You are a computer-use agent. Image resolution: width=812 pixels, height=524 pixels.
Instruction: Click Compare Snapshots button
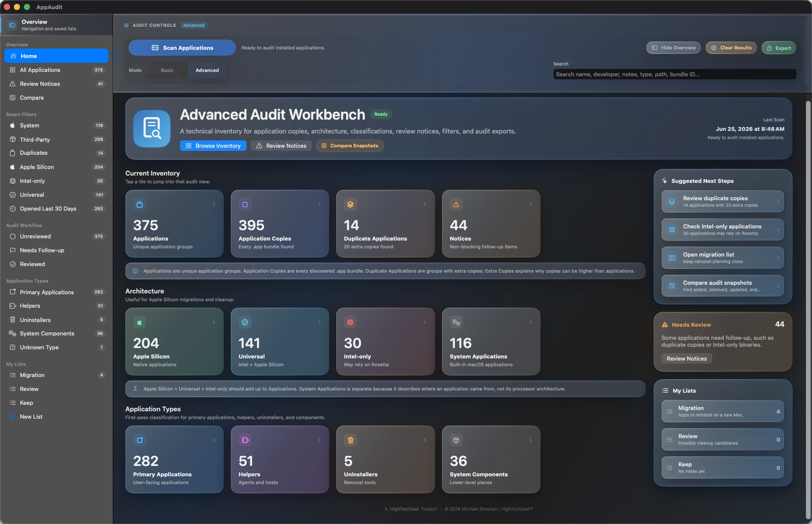tap(350, 146)
